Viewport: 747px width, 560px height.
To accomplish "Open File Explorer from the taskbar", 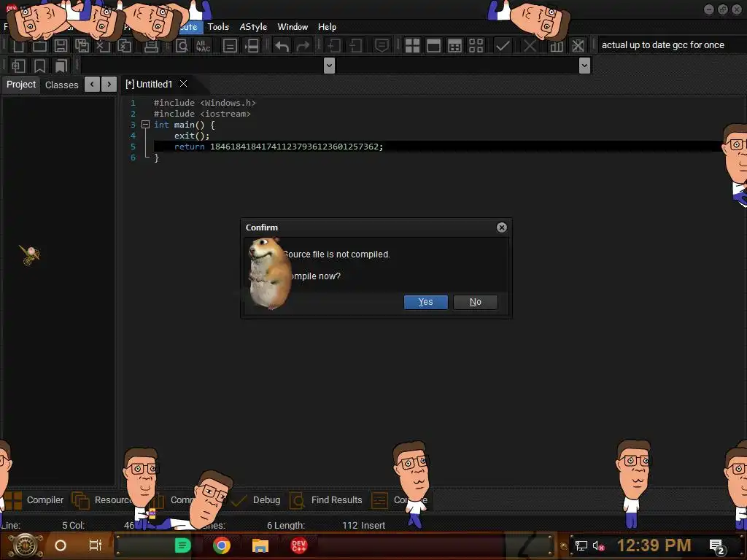I will 260,545.
